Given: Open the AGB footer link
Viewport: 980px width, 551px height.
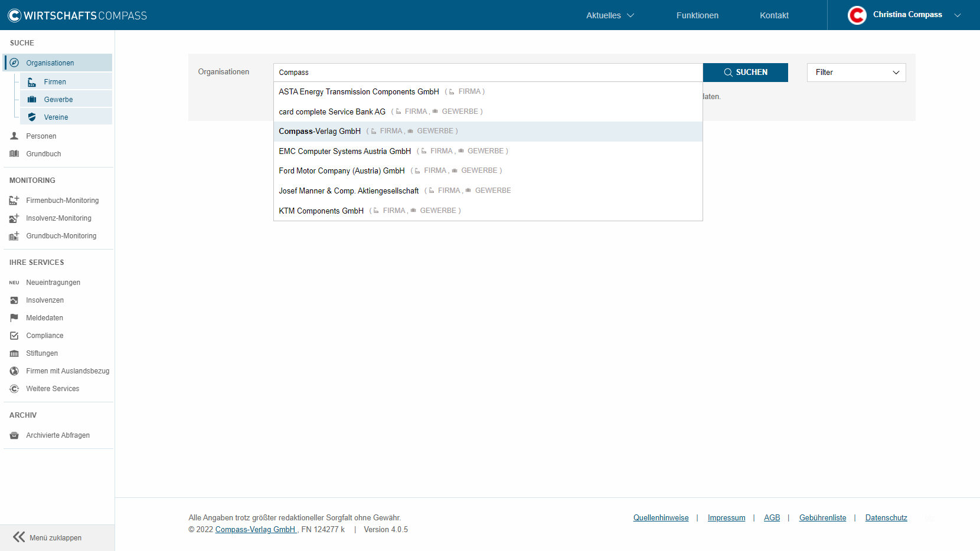Looking at the screenshot, I should [x=772, y=518].
